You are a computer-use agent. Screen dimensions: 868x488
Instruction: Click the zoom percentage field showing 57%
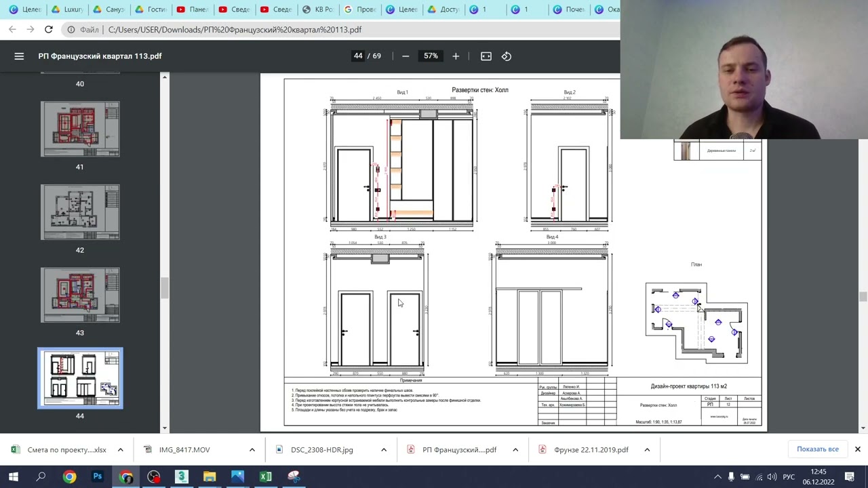[x=431, y=56]
